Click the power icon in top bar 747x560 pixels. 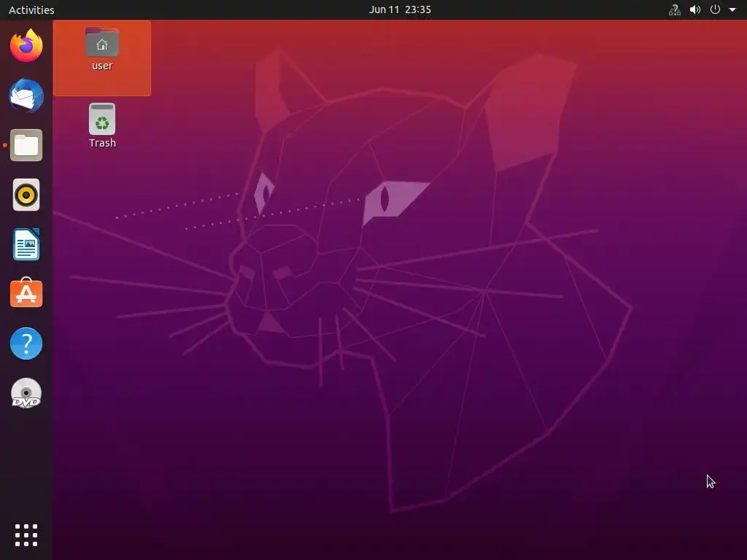[715, 9]
